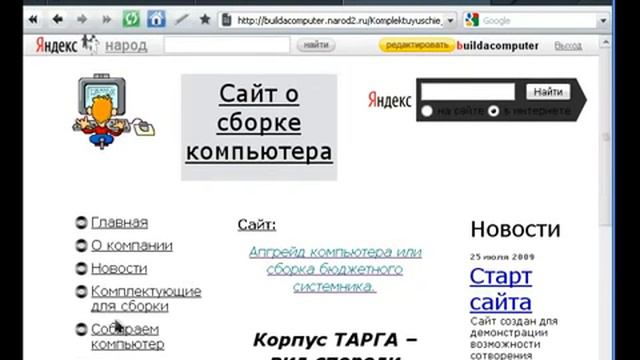Open the Google search box dropdown
Screen dimensions: 640x360
point(603,20)
